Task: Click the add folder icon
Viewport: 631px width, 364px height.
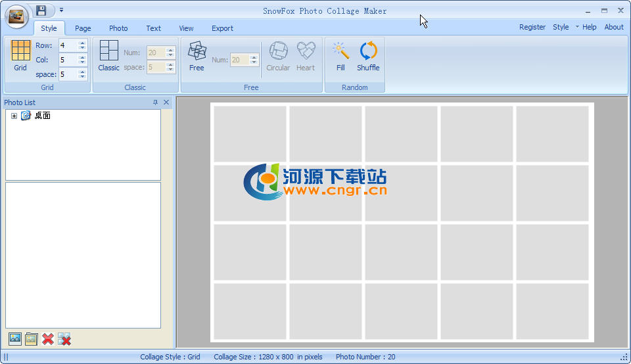Action: [x=31, y=338]
